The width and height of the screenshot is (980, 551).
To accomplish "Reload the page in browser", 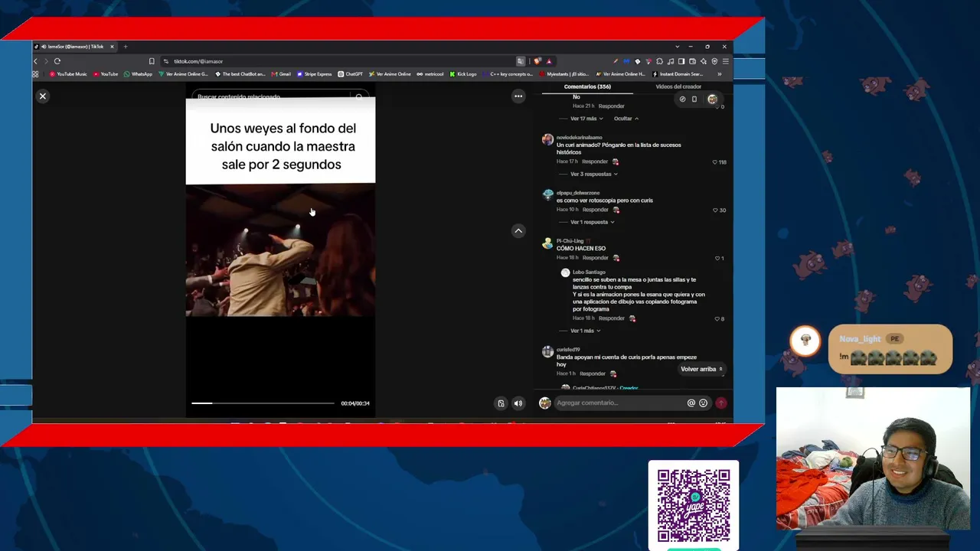I will [57, 61].
